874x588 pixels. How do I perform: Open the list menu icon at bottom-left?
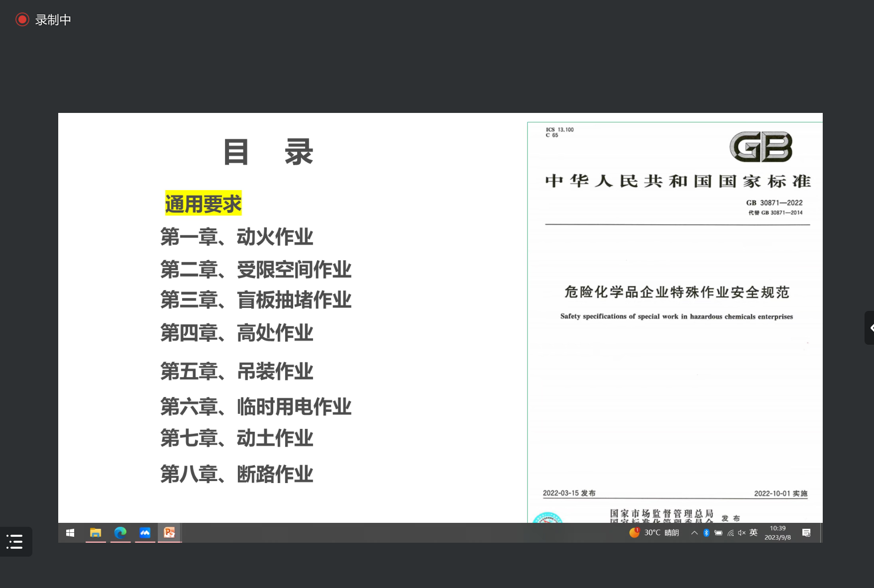tap(15, 541)
